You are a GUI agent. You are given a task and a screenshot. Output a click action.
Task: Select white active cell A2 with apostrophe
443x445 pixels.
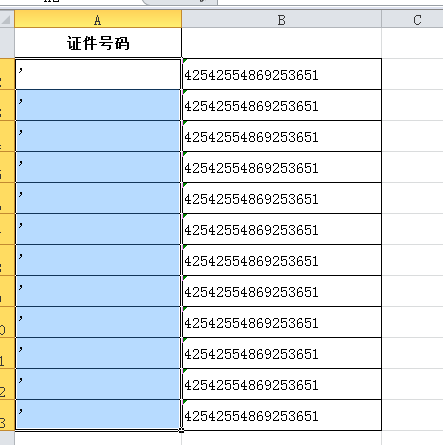point(98,74)
